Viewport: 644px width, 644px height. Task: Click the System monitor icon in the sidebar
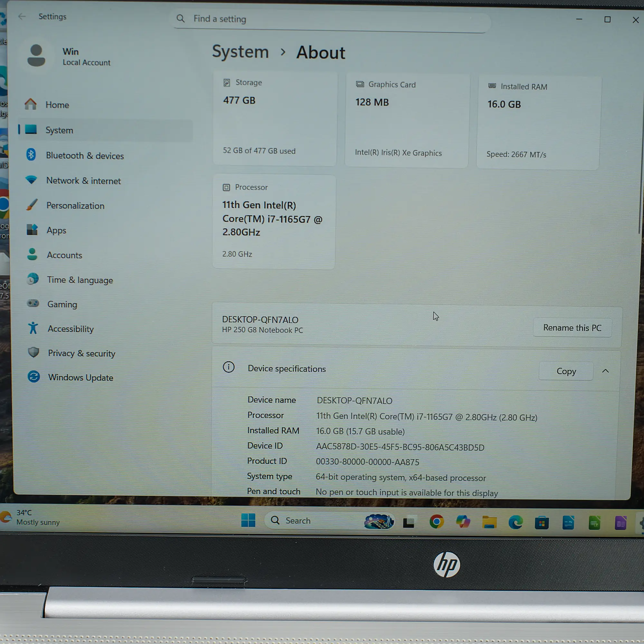[31, 129]
